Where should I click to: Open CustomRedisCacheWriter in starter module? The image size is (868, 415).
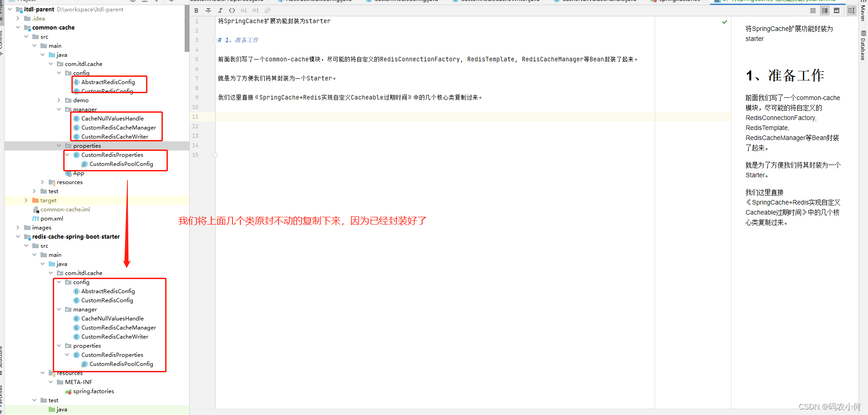coord(115,336)
